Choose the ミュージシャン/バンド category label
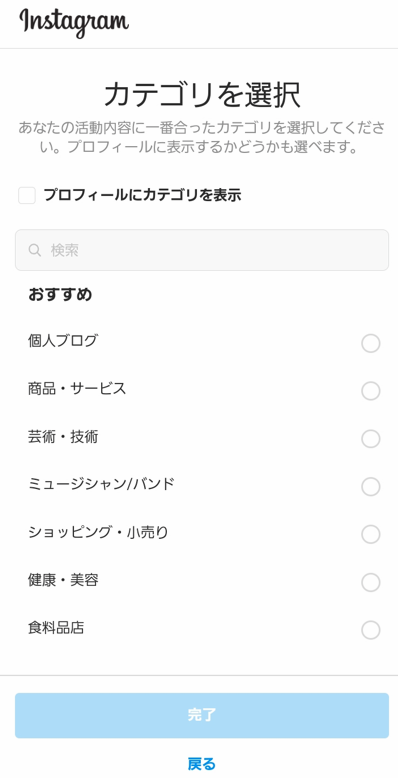 101,483
